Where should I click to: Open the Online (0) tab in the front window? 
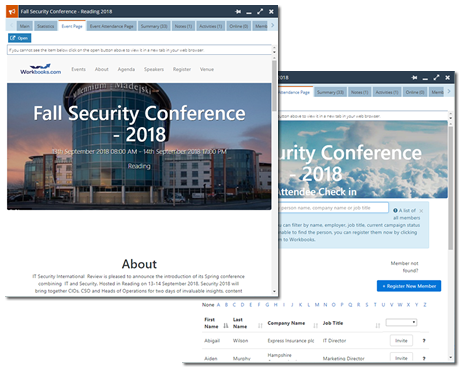(239, 26)
